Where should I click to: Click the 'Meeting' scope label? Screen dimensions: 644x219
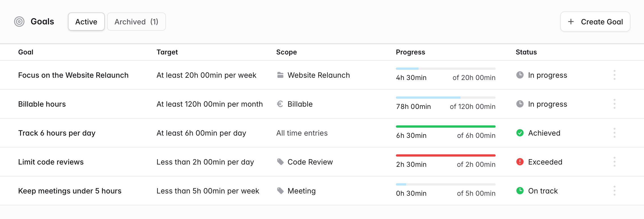[x=302, y=191]
